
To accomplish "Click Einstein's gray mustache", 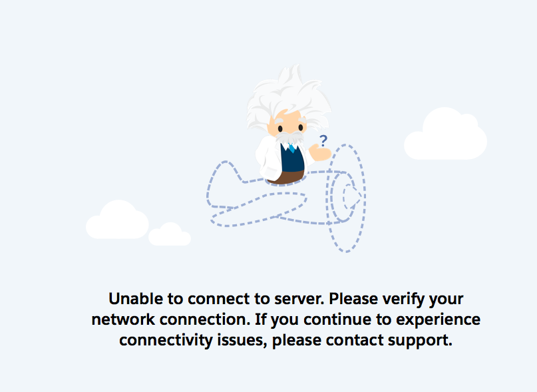I will pos(289,138).
